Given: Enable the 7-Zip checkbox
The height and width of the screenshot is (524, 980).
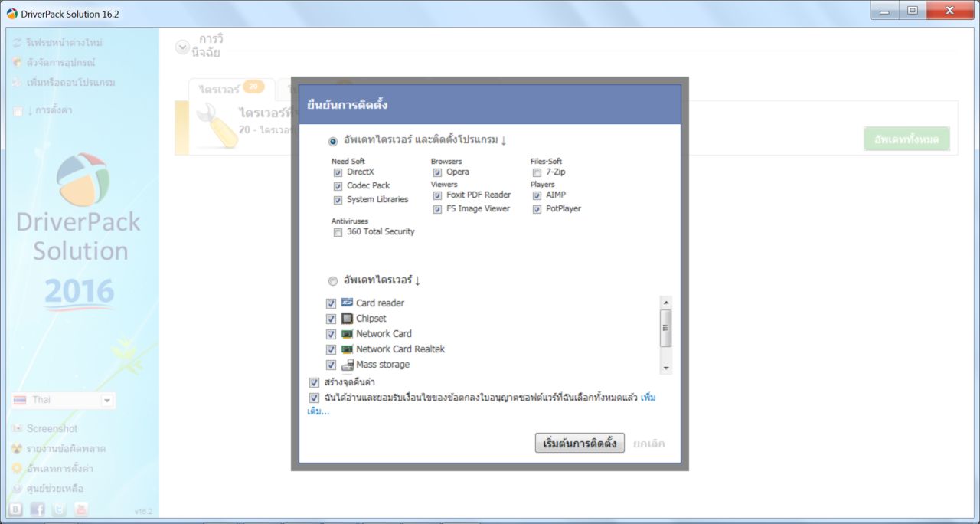Looking at the screenshot, I should pos(537,173).
